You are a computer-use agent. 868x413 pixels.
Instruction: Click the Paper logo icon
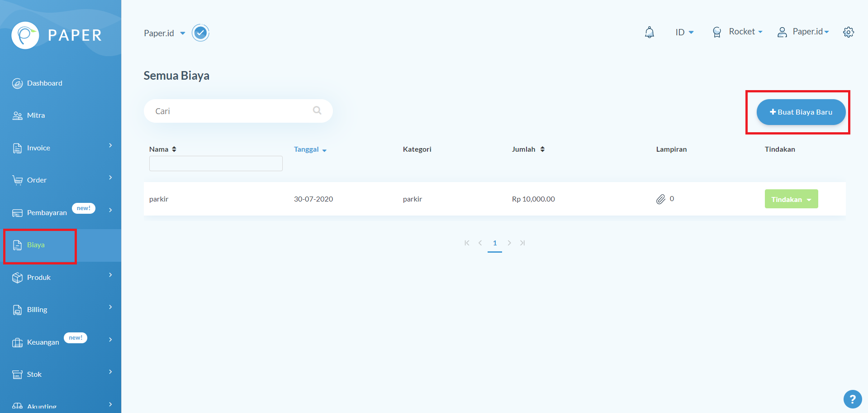(x=25, y=35)
